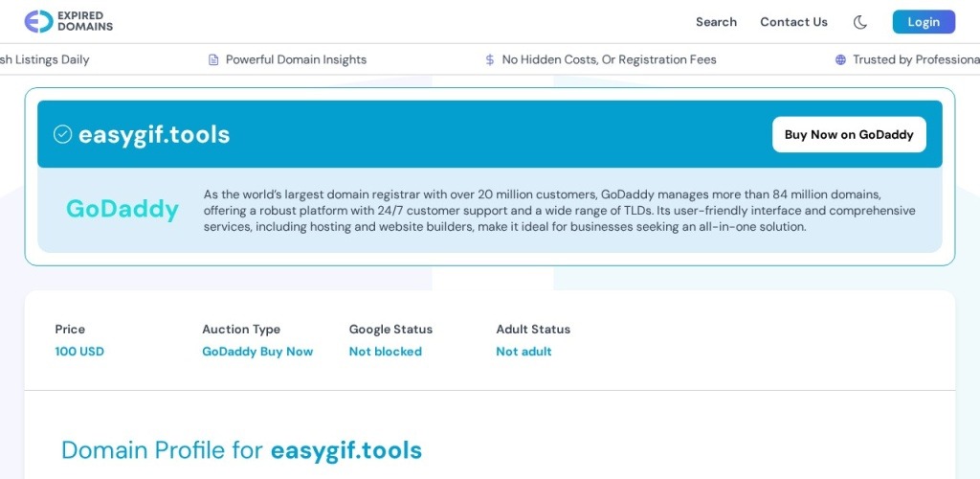Select the 100 USD price value

[79, 352]
